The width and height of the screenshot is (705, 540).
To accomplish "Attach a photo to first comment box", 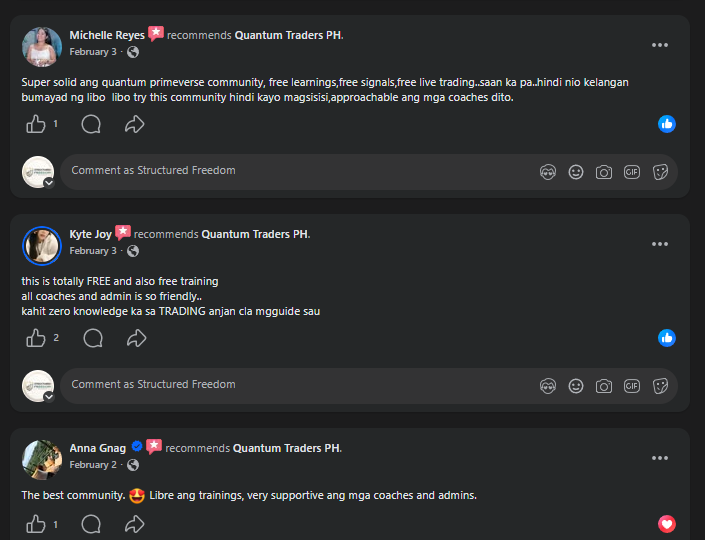I will pos(604,172).
